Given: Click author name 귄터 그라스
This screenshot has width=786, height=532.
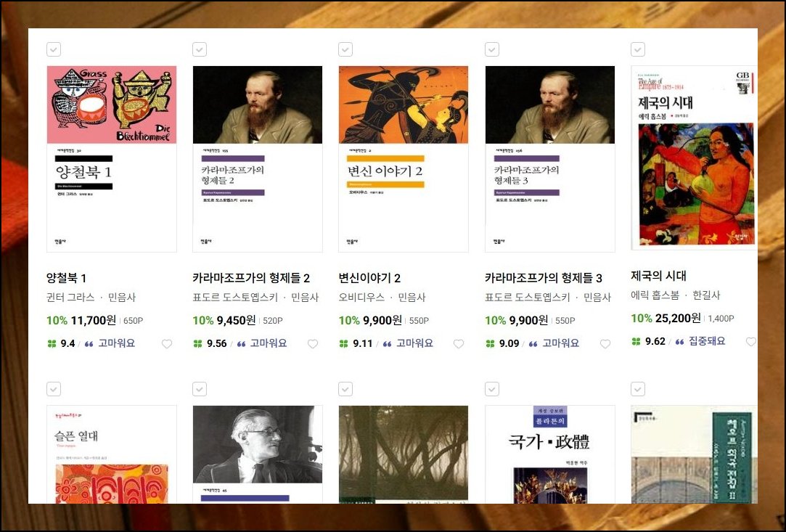Looking at the screenshot, I should [x=70, y=297].
